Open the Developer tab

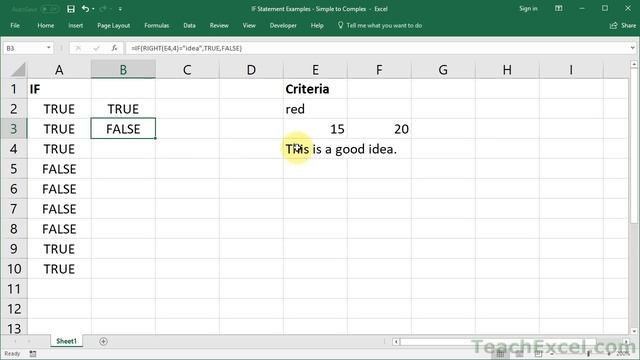tap(283, 25)
